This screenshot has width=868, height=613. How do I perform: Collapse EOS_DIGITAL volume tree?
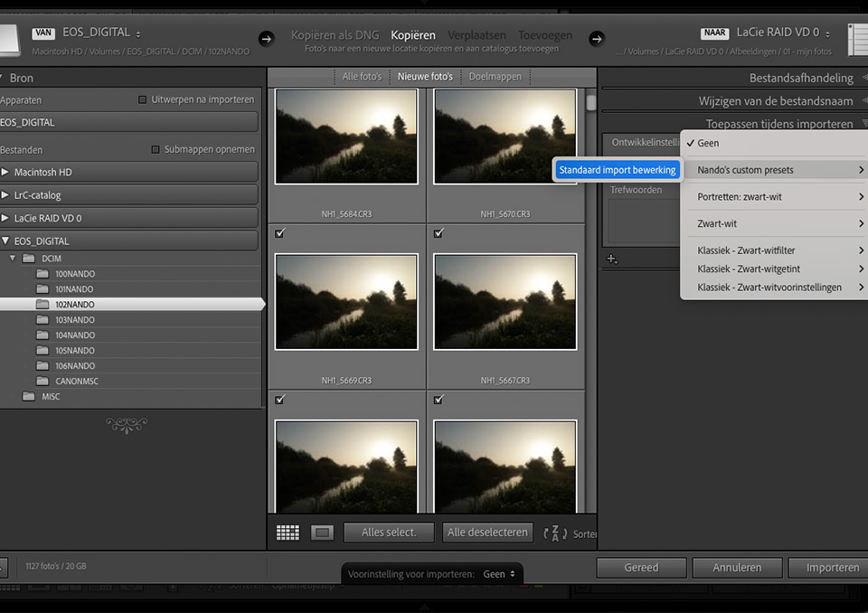point(5,240)
